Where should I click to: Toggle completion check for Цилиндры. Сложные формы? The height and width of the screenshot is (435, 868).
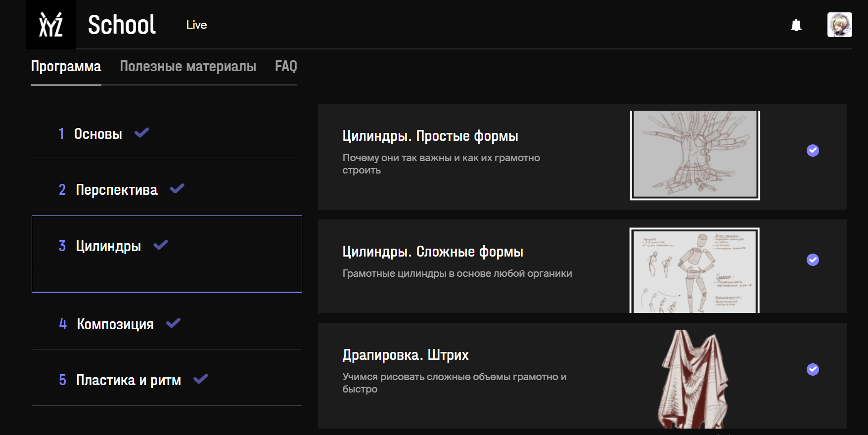(813, 260)
